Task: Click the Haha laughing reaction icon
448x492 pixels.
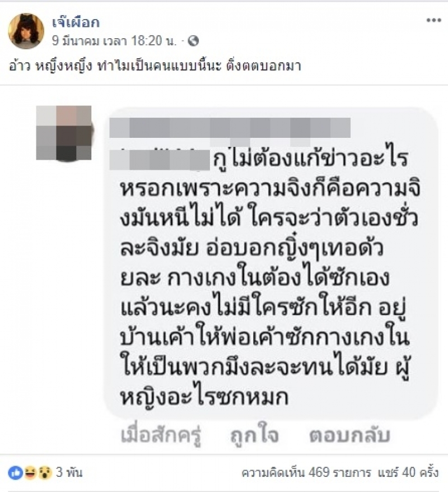Action: pos(30,472)
